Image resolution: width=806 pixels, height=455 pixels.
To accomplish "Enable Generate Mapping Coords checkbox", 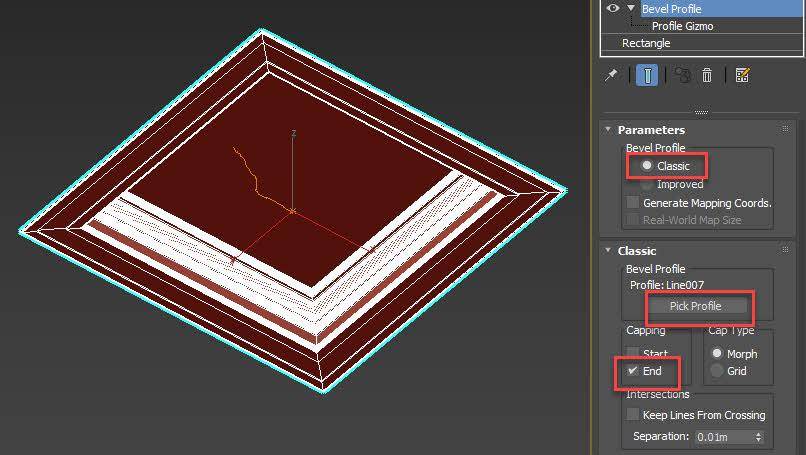I will click(x=632, y=203).
